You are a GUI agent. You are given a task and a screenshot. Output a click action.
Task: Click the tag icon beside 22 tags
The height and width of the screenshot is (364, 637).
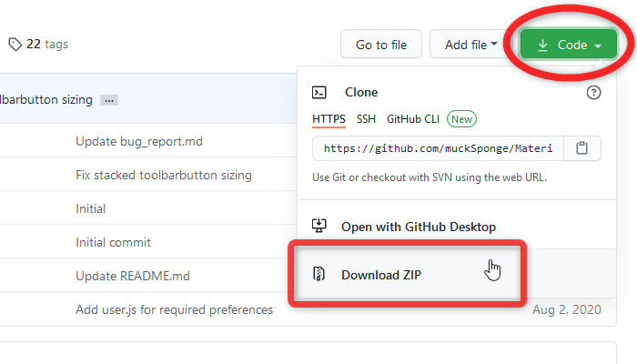pos(15,45)
